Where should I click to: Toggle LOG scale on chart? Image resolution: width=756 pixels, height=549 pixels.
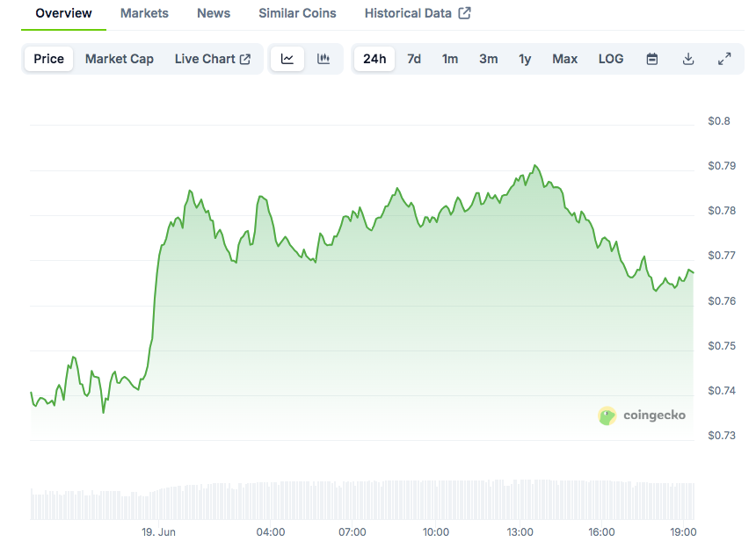coord(611,59)
